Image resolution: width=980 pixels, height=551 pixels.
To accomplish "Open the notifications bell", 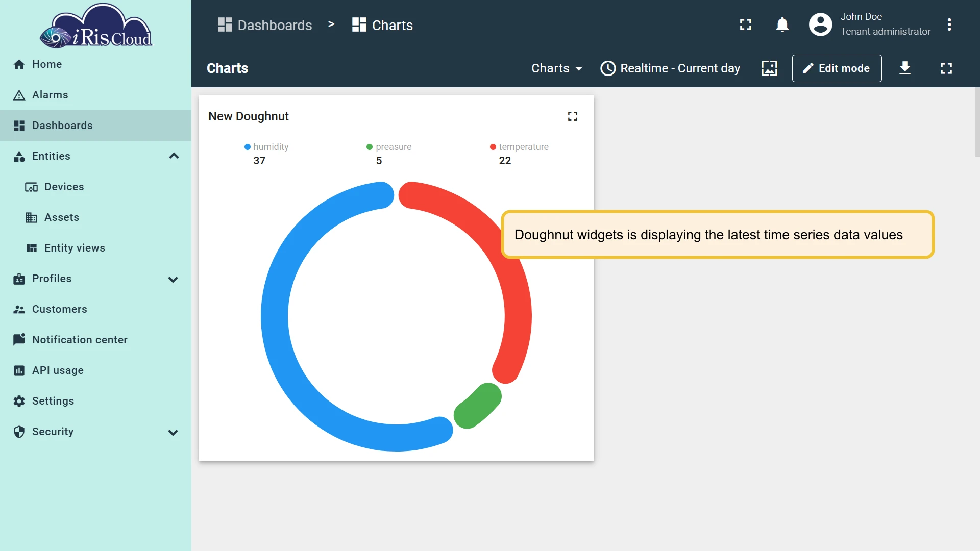I will (782, 24).
